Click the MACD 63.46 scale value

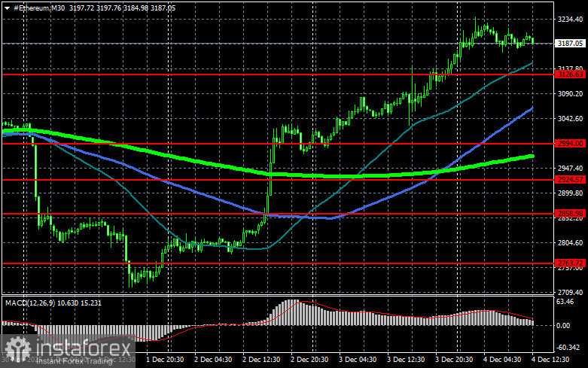click(565, 301)
